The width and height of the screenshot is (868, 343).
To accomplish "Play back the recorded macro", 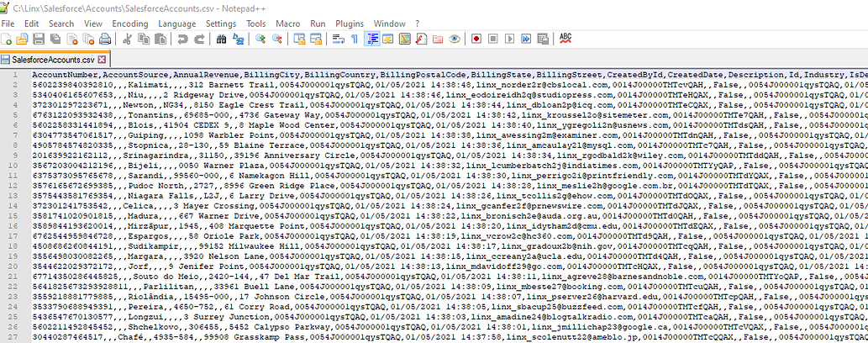I will (510, 39).
